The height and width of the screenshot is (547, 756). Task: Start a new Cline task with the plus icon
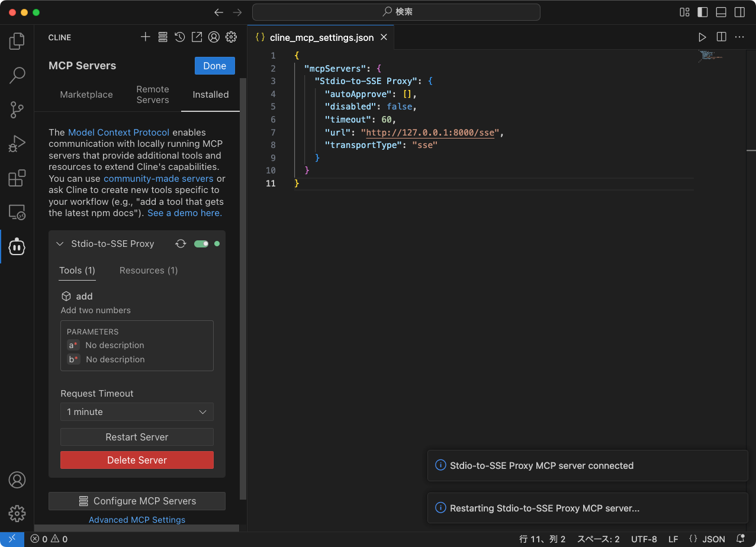pos(146,37)
